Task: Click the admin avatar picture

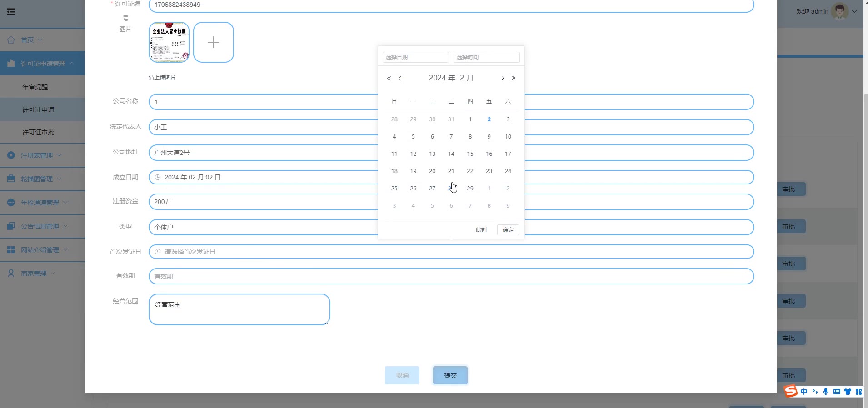Action: pos(840,11)
